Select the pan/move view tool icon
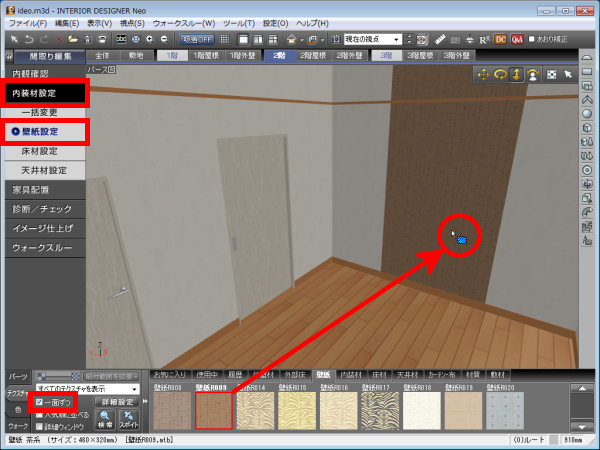The width and height of the screenshot is (600, 450). (485, 74)
